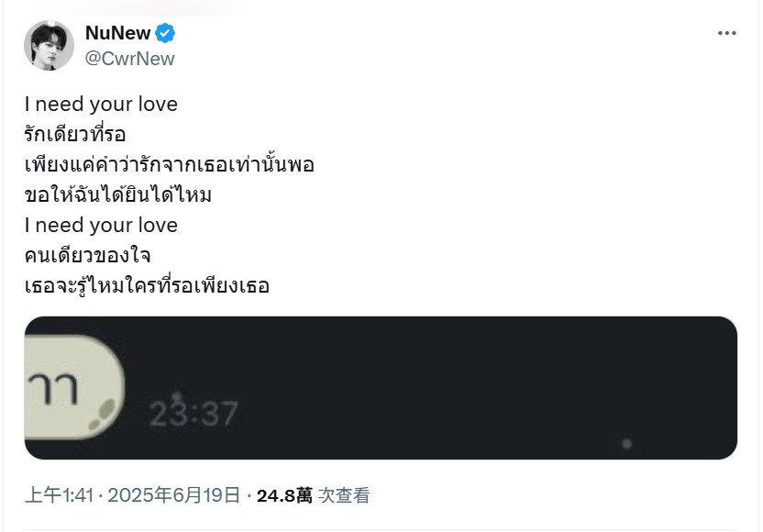Click the small gray dot in image's lower right
The height and width of the screenshot is (532, 763).
click(x=626, y=443)
